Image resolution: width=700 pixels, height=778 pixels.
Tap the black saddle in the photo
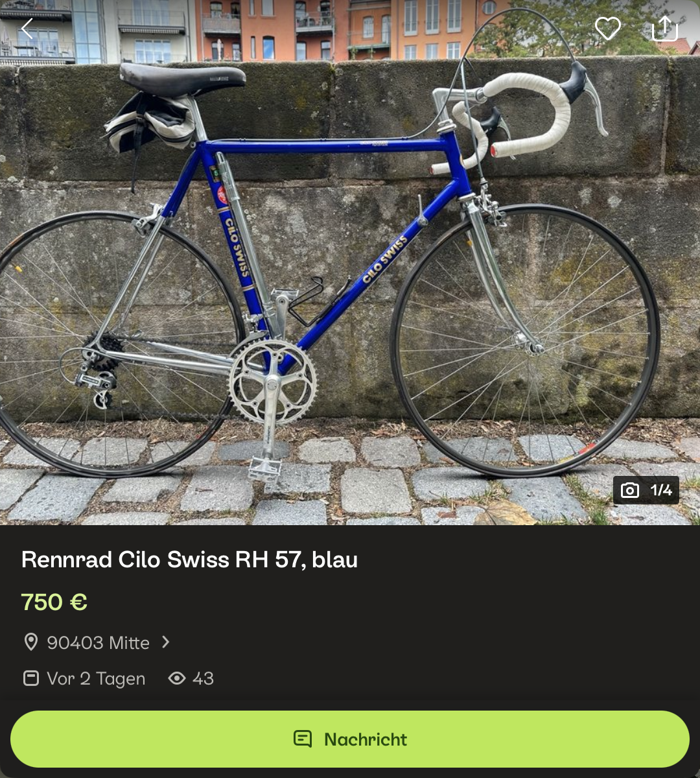click(182, 78)
